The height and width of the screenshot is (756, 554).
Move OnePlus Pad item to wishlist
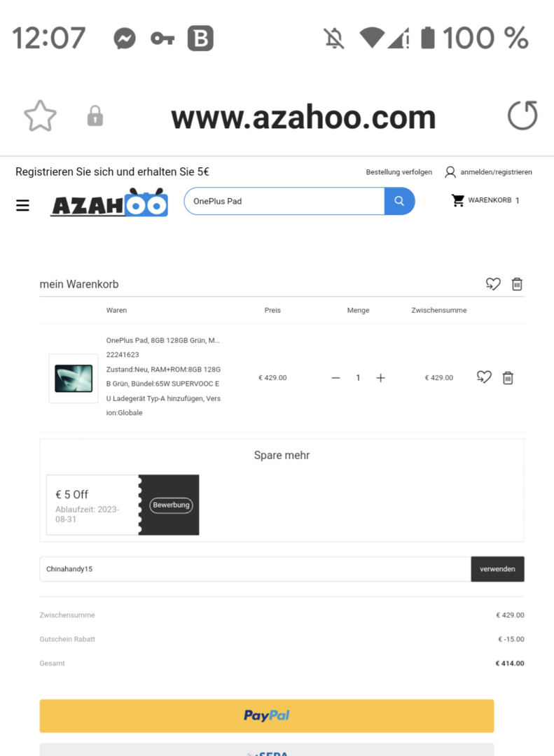484,377
